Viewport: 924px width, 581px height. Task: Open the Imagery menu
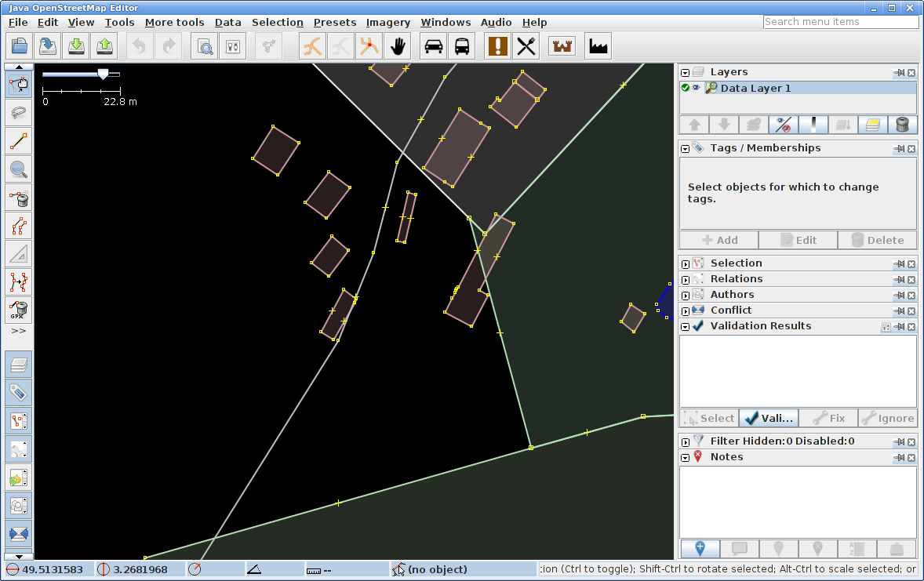point(388,23)
